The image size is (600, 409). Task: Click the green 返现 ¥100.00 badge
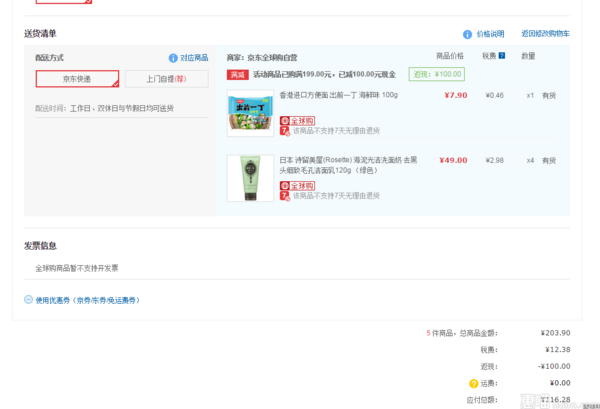click(x=437, y=74)
